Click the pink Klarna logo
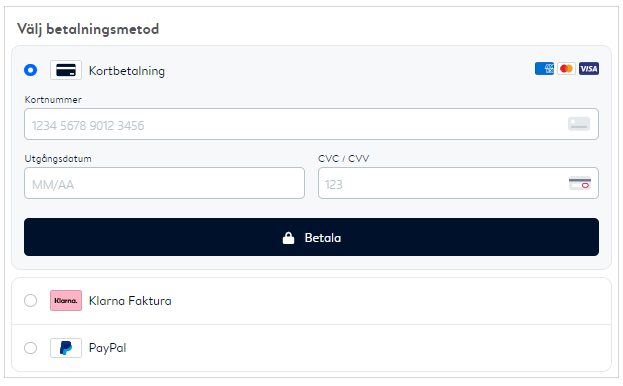623x386 pixels. pyautogui.click(x=66, y=301)
